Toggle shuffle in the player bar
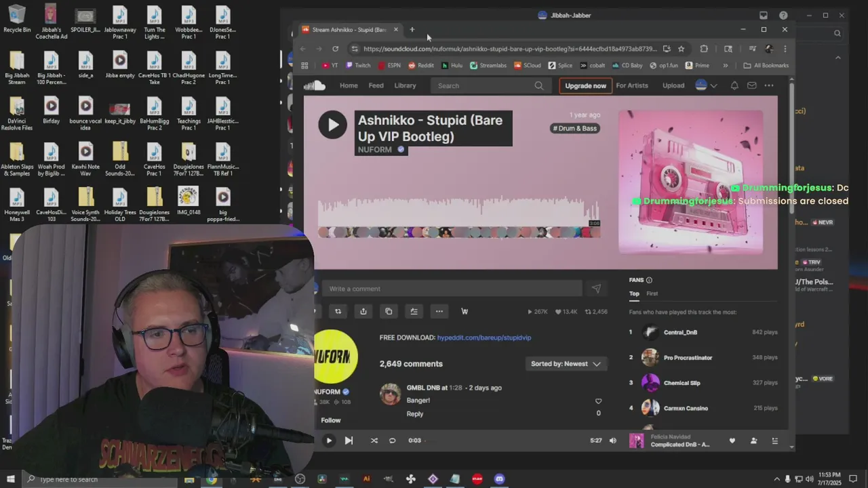The image size is (868, 488). (x=374, y=441)
